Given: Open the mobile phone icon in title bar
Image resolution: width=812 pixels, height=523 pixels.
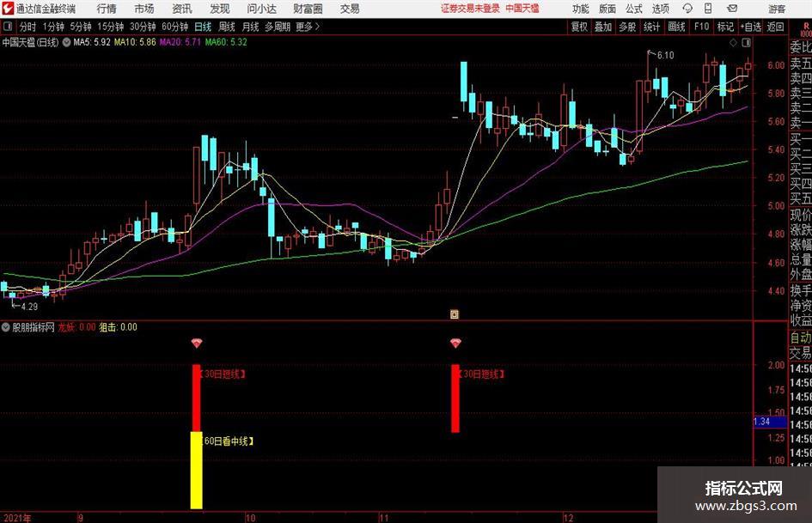Looking at the screenshot, I should coord(708,9).
